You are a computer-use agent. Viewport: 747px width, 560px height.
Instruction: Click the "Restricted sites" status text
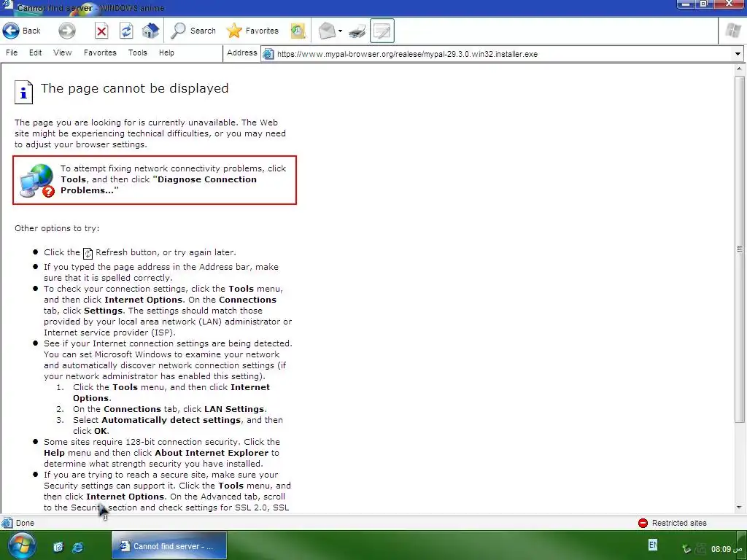click(x=679, y=523)
